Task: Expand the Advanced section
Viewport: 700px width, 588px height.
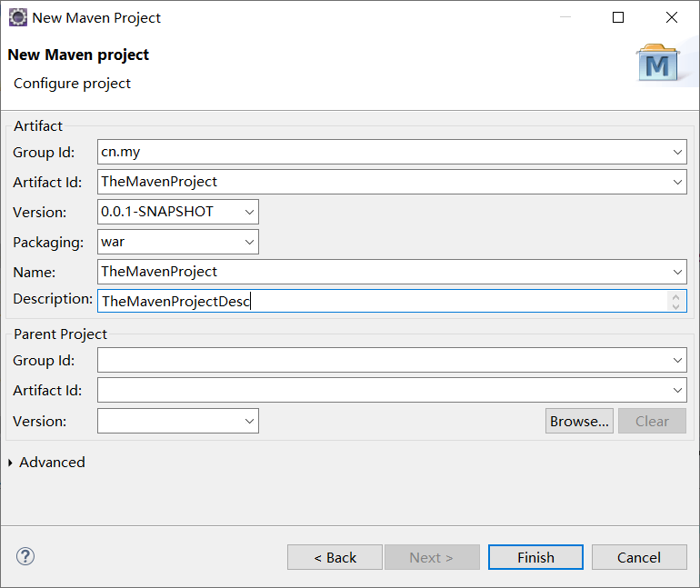Action: (x=10, y=463)
